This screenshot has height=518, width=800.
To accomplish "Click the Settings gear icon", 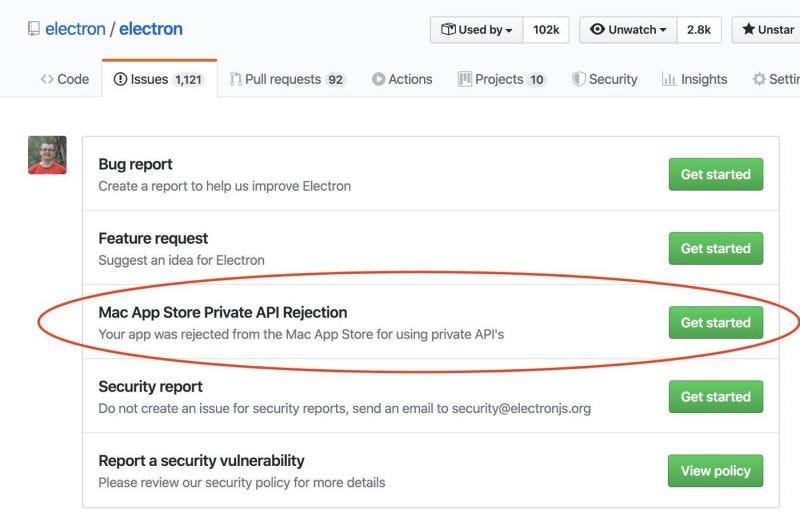I will click(x=759, y=79).
